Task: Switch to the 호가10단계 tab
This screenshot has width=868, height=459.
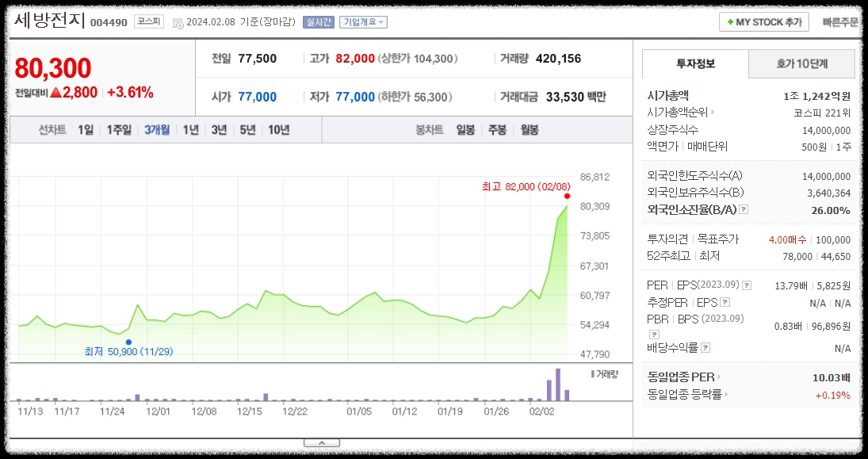Action: point(801,63)
